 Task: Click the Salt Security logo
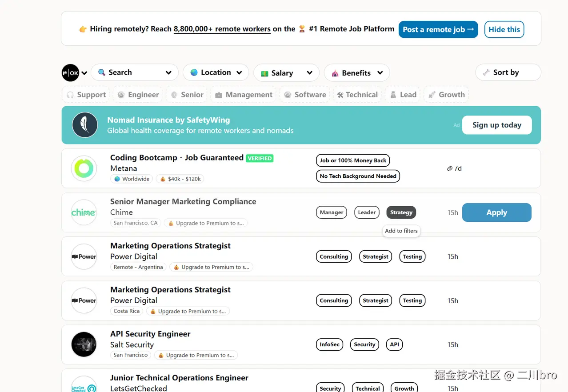coord(84,344)
